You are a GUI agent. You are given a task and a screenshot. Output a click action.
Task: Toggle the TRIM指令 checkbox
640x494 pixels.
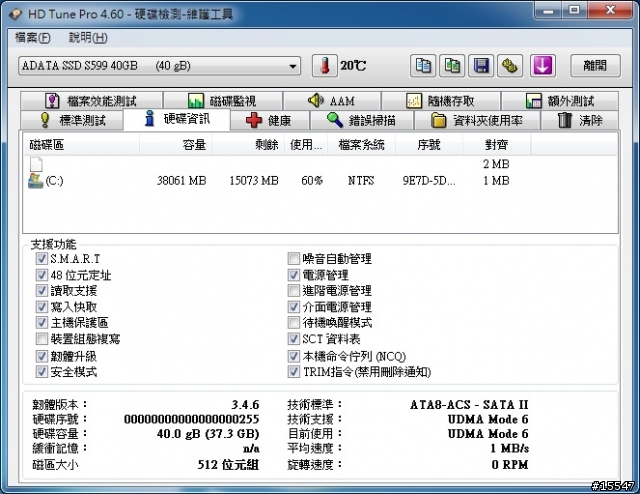[293, 372]
